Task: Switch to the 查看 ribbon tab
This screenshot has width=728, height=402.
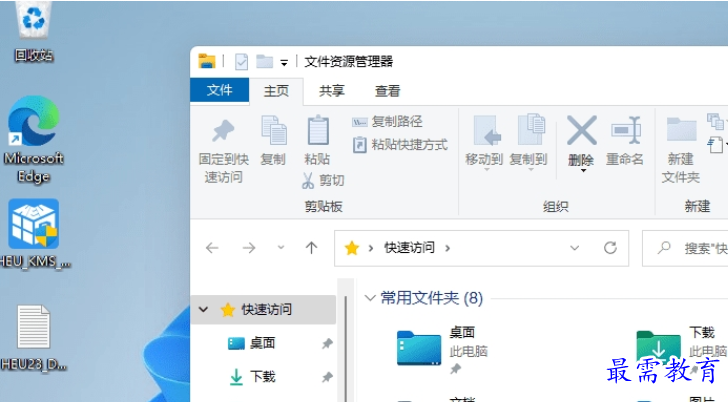Action: tap(387, 91)
